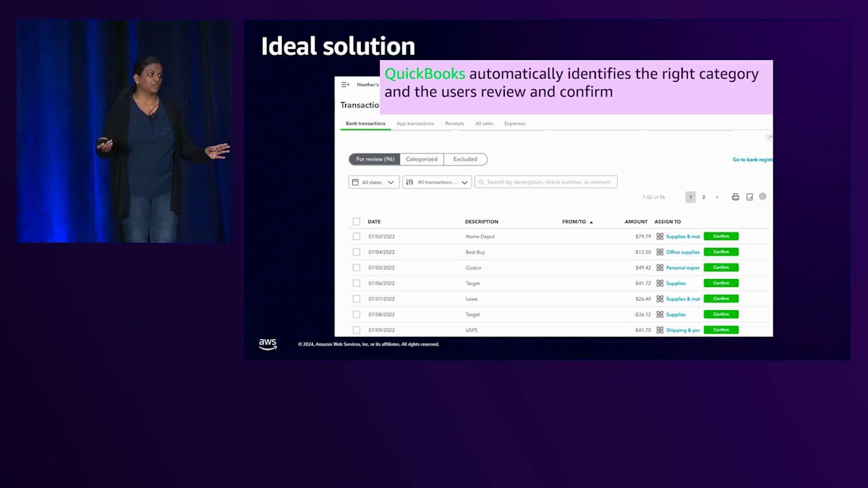The image size is (868, 488).
Task: Check the Home Depot transaction checkbox
Action: coord(356,236)
